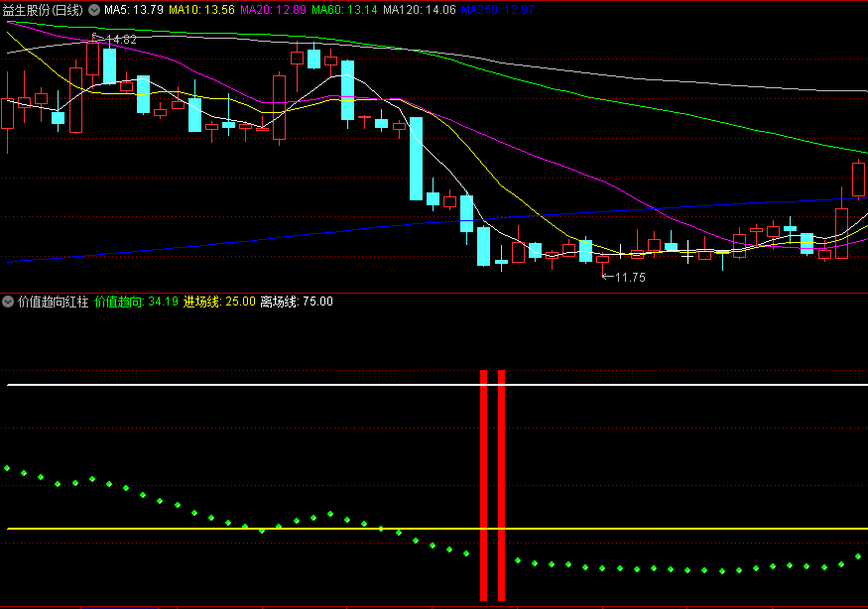Image resolution: width=868 pixels, height=609 pixels.
Task: Click the 益生股份(日线) chart title
Action: pos(43,10)
